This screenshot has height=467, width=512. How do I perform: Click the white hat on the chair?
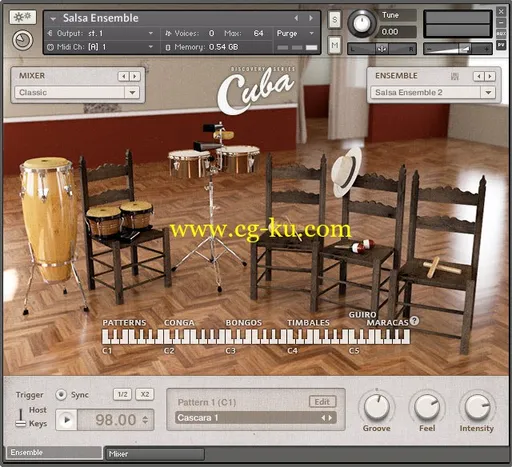347,172
